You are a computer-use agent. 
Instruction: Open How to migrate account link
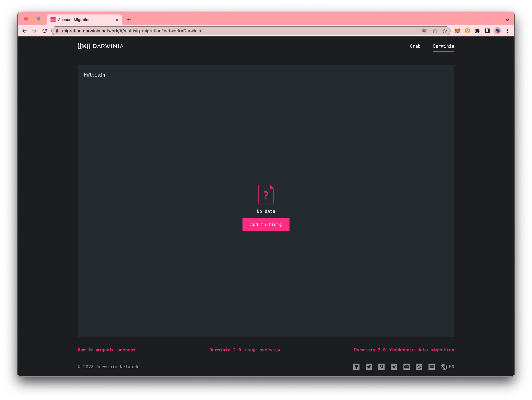coord(107,350)
